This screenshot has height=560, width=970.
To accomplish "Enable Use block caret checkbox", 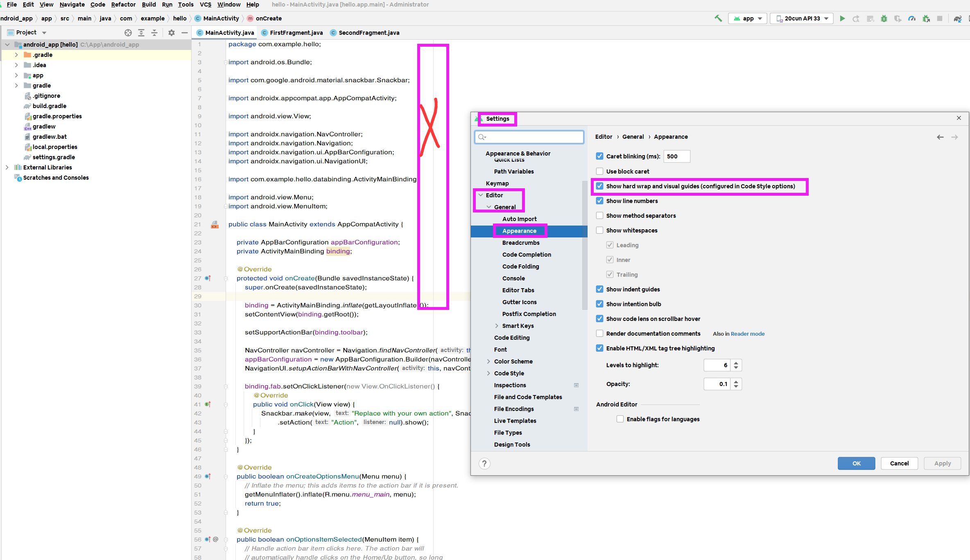I will coord(600,171).
